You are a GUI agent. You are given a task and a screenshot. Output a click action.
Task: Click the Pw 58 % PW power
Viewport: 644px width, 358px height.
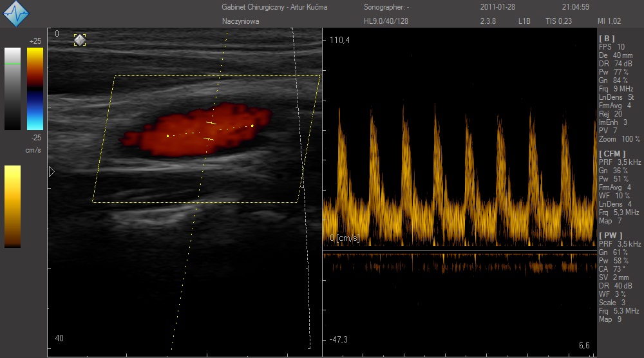[x=614, y=261]
